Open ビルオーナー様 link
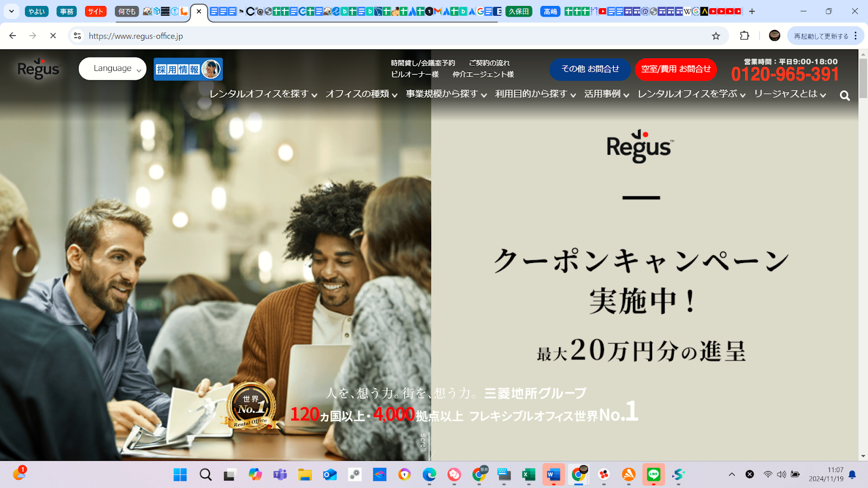Image resolution: width=868 pixels, height=488 pixels. pos(414,74)
